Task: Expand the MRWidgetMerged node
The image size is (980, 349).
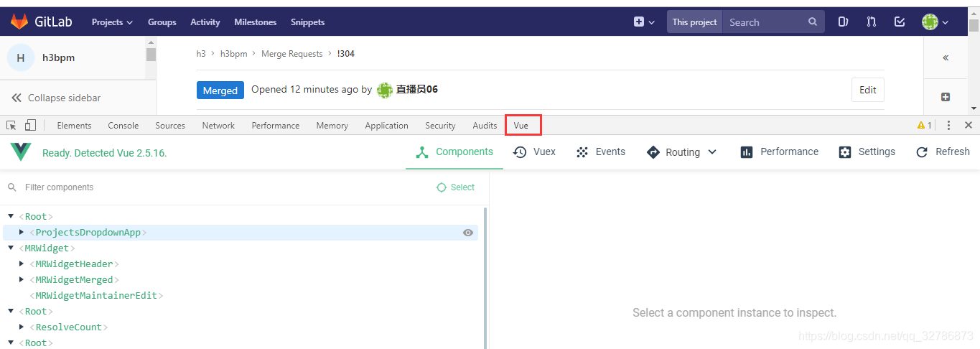Action: click(x=22, y=279)
